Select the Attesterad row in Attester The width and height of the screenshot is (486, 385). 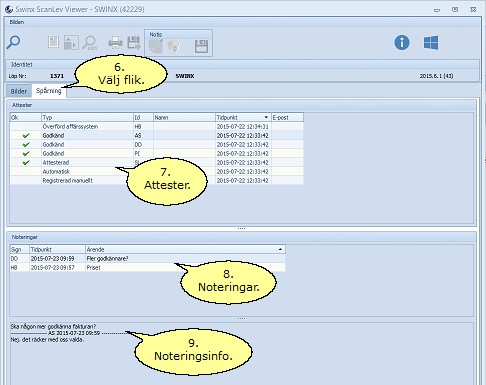157,163
